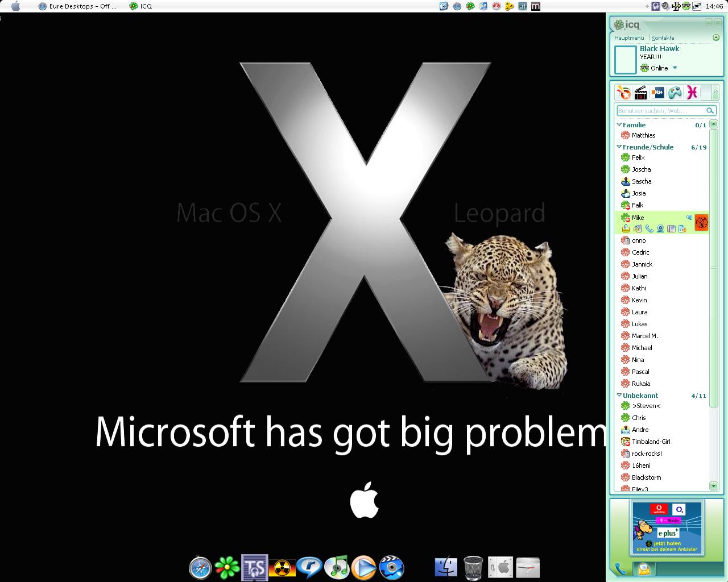Click the headphones tray icon
The image size is (728, 582).
656,6
